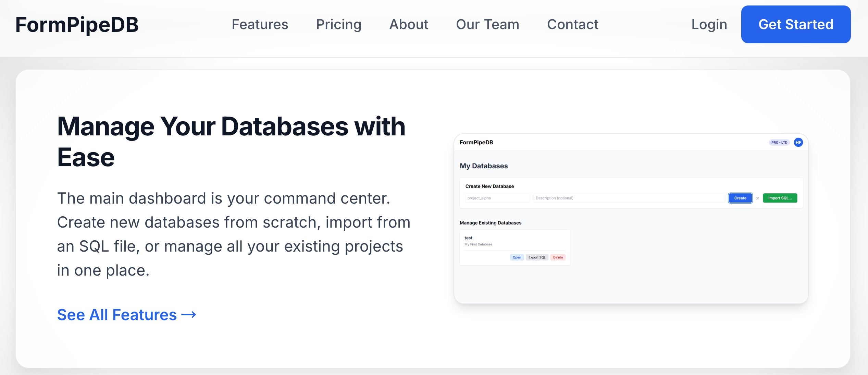Image resolution: width=868 pixels, height=375 pixels.
Task: Click the dashboard preview FormPipeDB title
Action: point(476,143)
